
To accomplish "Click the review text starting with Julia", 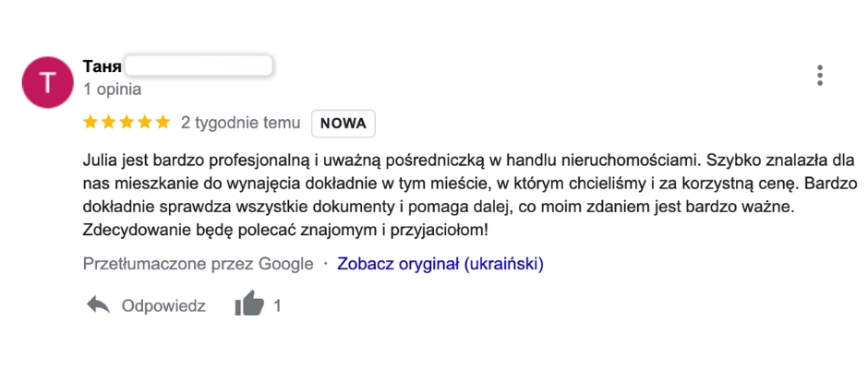I will [x=470, y=195].
